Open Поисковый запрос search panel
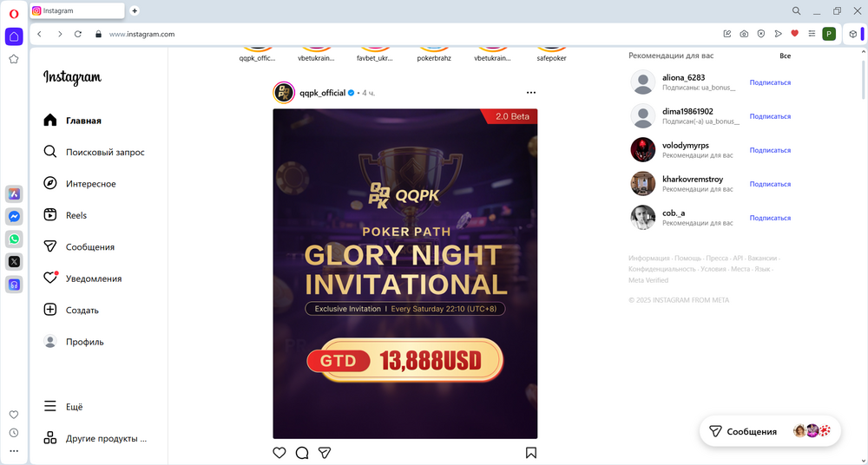868x465 pixels. [93, 152]
